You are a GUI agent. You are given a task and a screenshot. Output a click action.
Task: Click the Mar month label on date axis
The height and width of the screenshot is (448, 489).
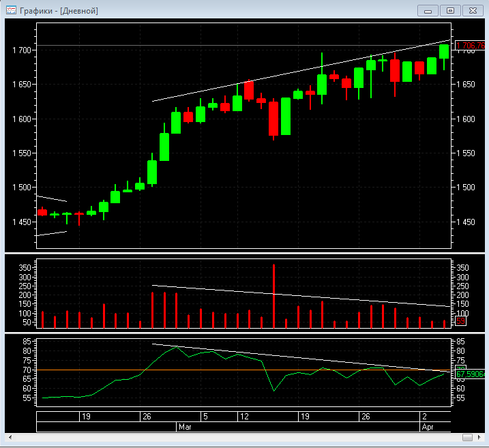[x=185, y=427]
